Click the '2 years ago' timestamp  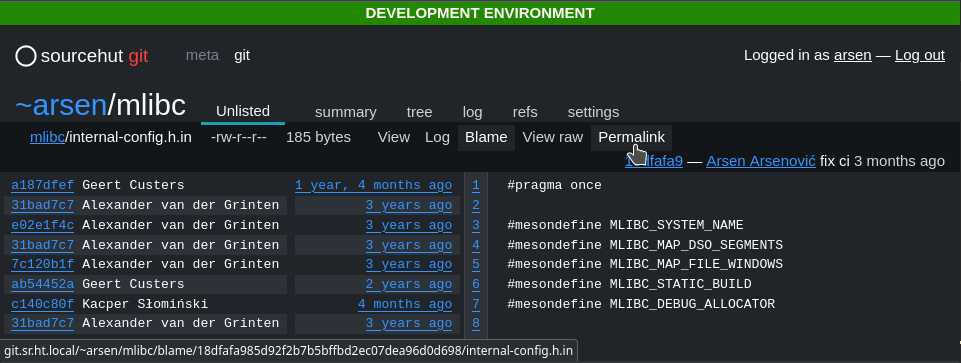tap(409, 284)
